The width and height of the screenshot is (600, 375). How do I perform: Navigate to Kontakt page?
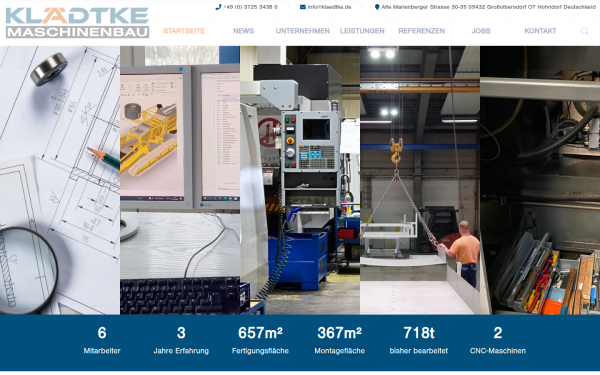[540, 31]
